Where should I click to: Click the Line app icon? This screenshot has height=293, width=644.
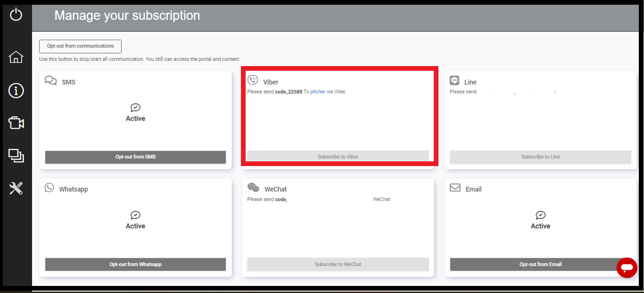tap(454, 80)
